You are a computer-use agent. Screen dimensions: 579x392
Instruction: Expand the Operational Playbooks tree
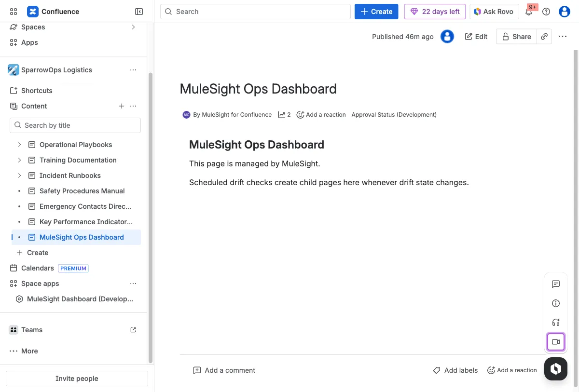click(19, 145)
